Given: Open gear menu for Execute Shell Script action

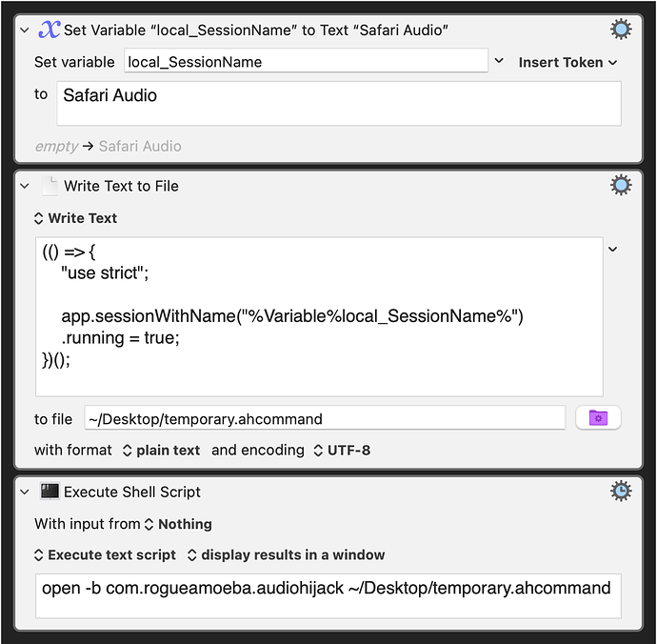Looking at the screenshot, I should (621, 491).
